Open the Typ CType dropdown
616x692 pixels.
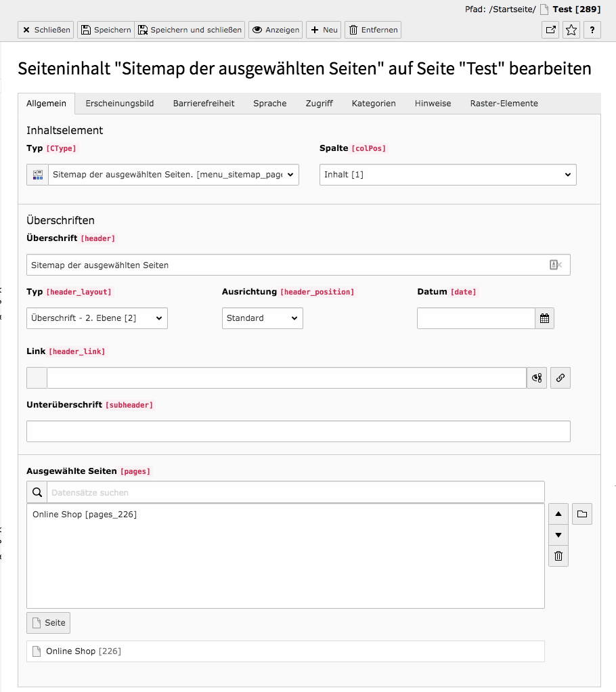[x=173, y=175]
